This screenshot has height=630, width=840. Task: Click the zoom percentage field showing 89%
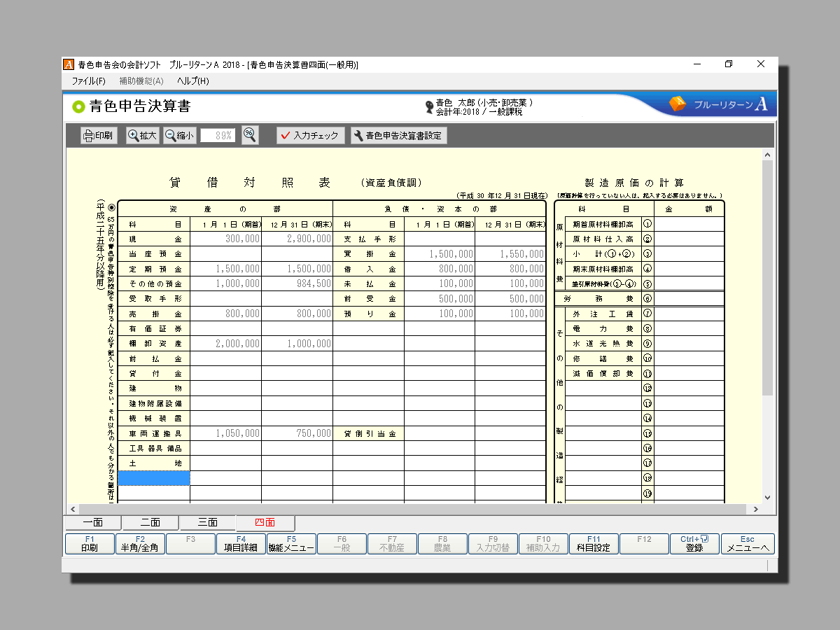[217, 136]
